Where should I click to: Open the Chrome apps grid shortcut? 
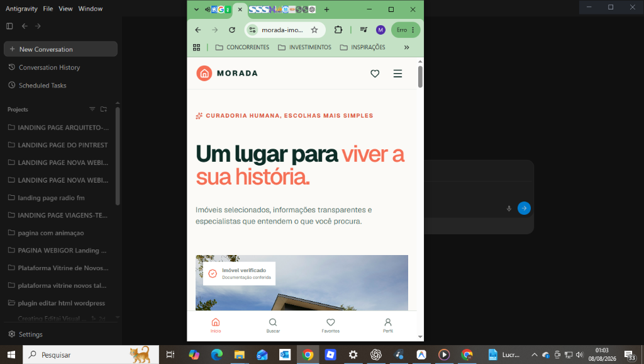pos(196,47)
